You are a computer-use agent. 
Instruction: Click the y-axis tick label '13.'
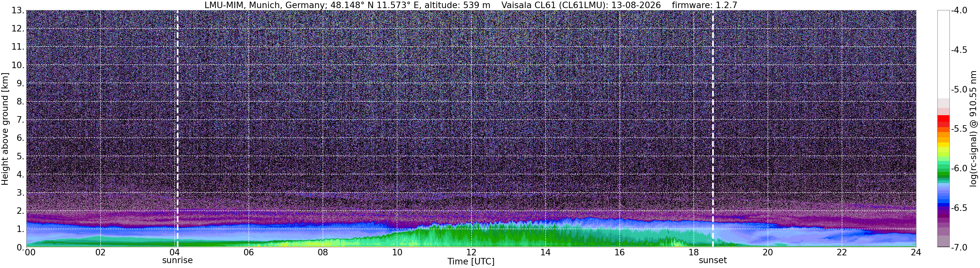tap(18, 10)
